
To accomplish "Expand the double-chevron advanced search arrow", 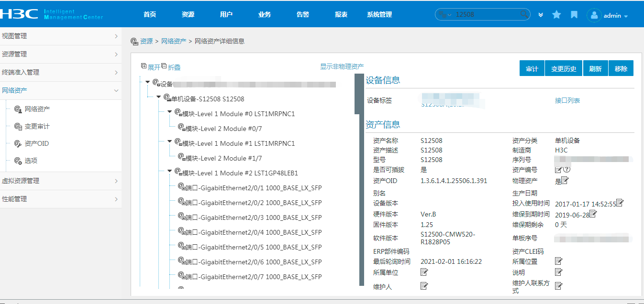I will click(541, 15).
